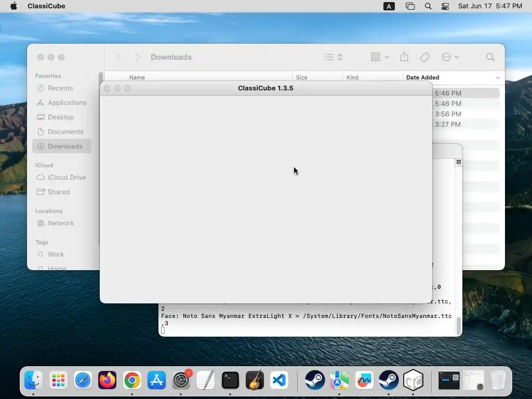Open the Trash in the dock
The image size is (532, 399).
point(498,380)
